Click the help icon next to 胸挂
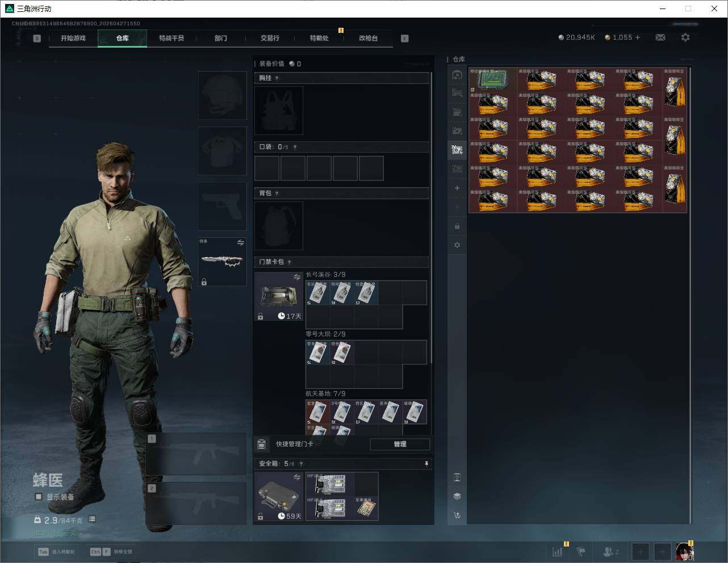The width and height of the screenshot is (728, 563). [x=277, y=78]
